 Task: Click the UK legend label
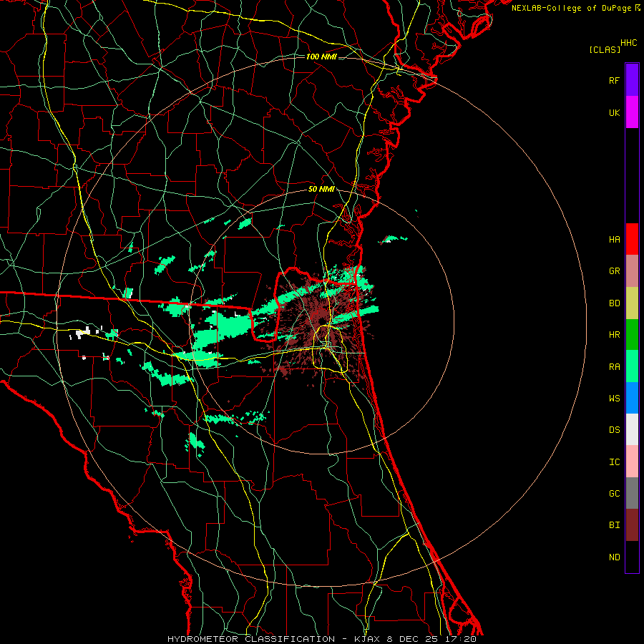tap(614, 112)
